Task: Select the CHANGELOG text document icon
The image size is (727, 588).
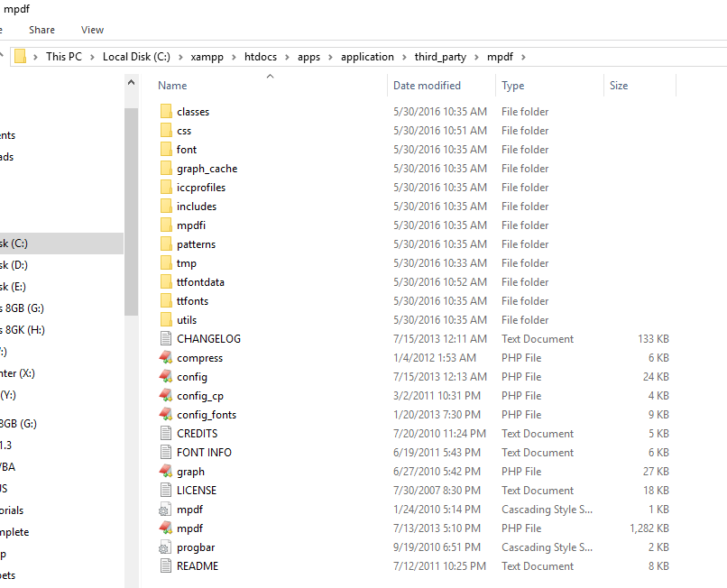Action: tap(166, 339)
